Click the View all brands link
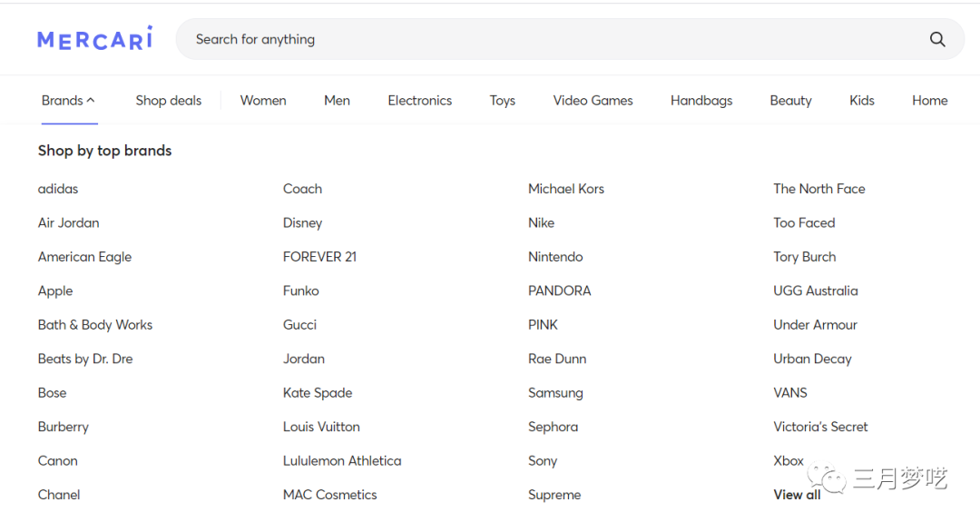 coord(797,495)
